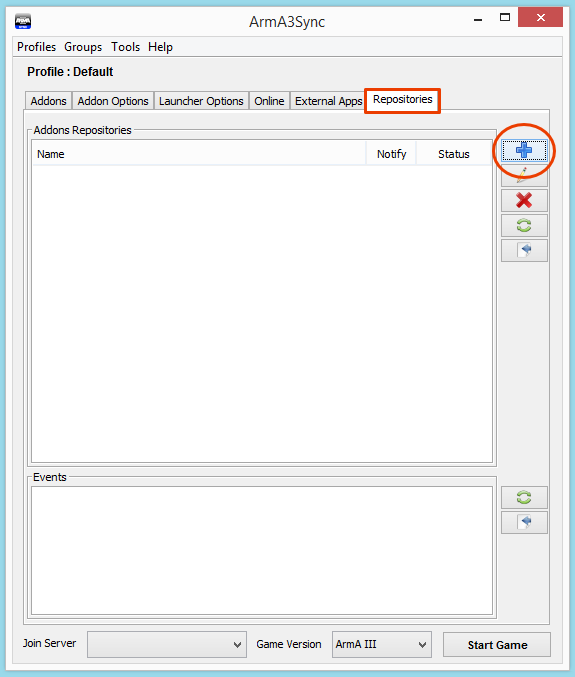This screenshot has height=677, width=575.
Task: Open the Game Version dropdown showing ArmA III
Action: tap(382, 644)
